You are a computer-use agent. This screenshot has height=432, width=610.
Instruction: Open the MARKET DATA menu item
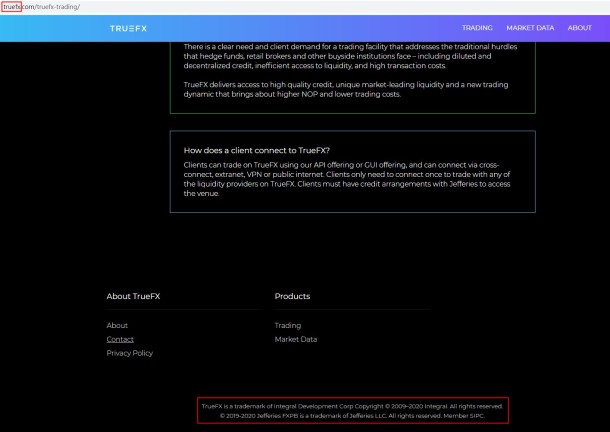tap(530, 28)
